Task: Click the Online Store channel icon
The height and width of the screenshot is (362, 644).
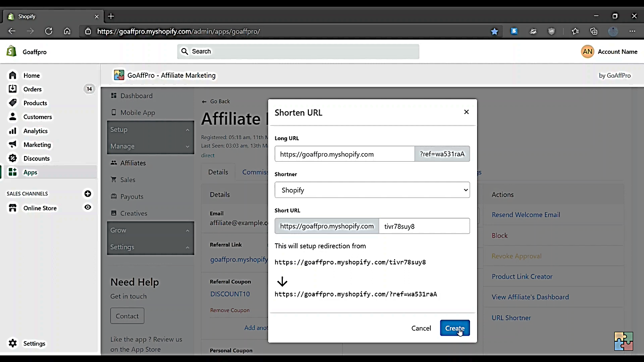Action: (x=13, y=208)
